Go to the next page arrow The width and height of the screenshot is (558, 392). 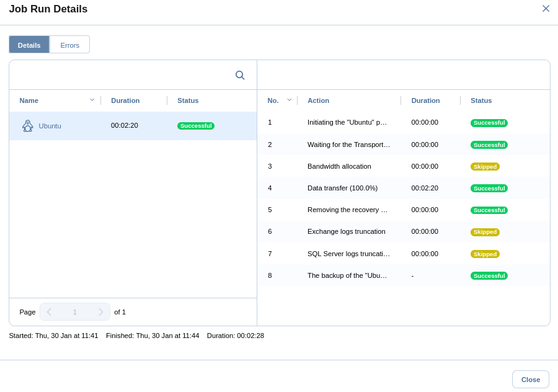(x=101, y=312)
